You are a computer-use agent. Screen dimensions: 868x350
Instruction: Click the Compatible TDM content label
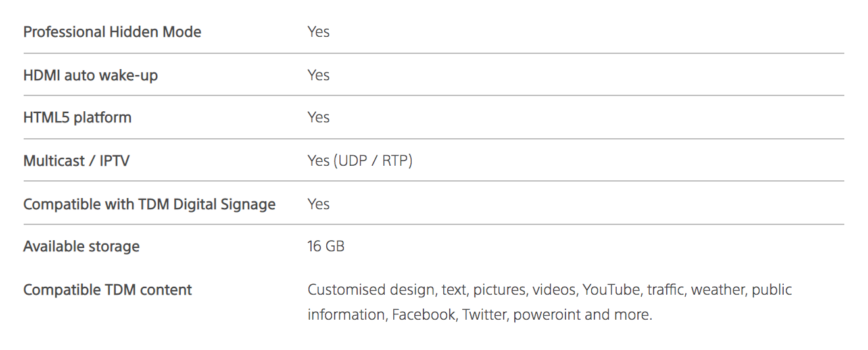(x=107, y=290)
